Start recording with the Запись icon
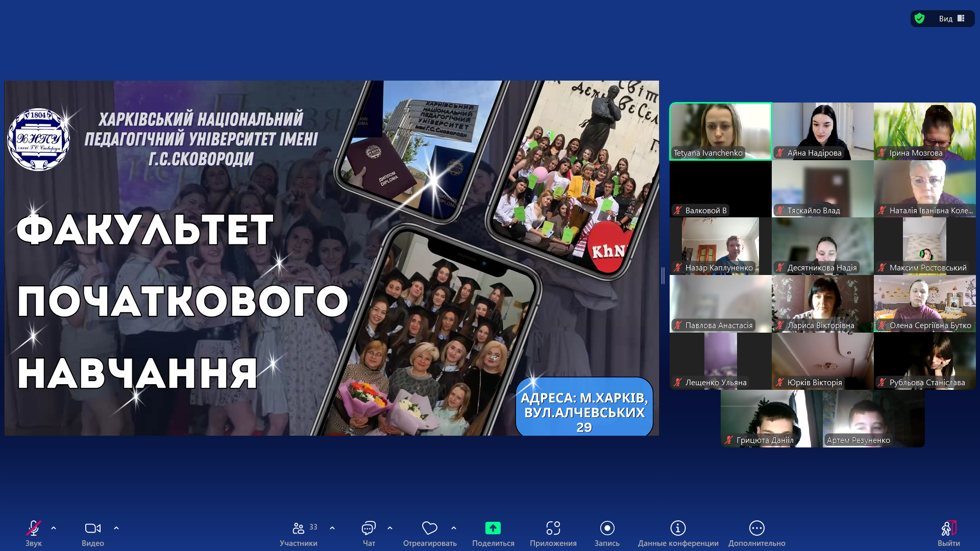Screen dimensions: 980x551 pos(607,528)
